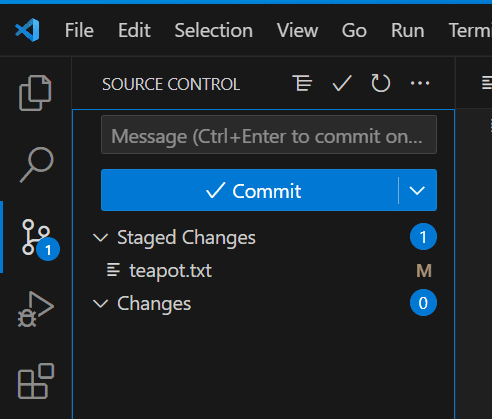Click the checkmark commit icon in header
The image size is (492, 419).
pos(342,83)
